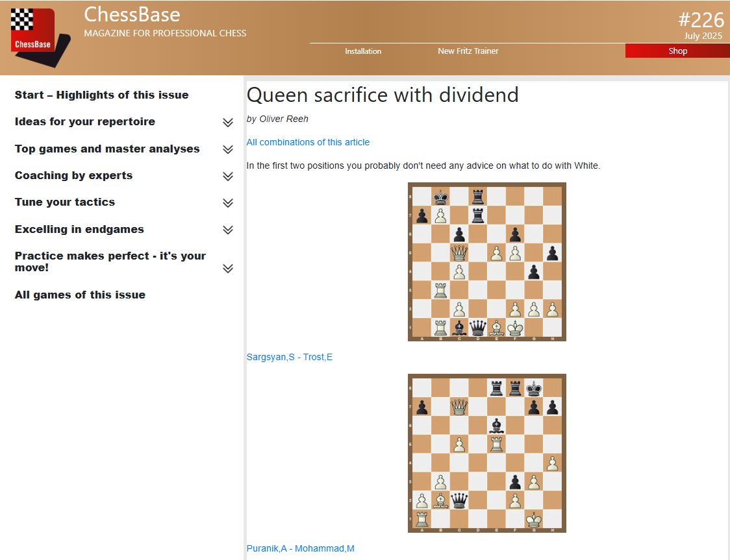Viewport: 730px width, 560px height.
Task: Expand the Tune your tactics section
Action: (x=227, y=202)
